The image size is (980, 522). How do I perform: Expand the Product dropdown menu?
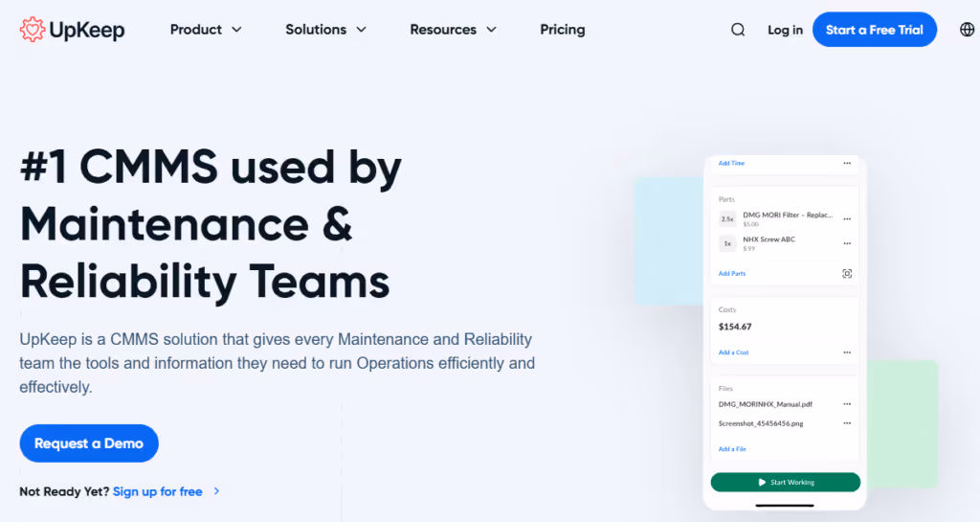pyautogui.click(x=206, y=30)
